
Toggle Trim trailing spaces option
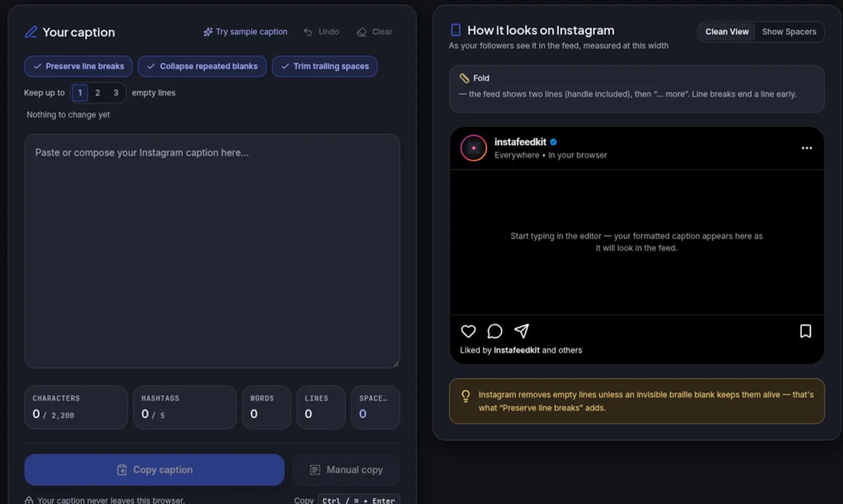click(x=325, y=66)
